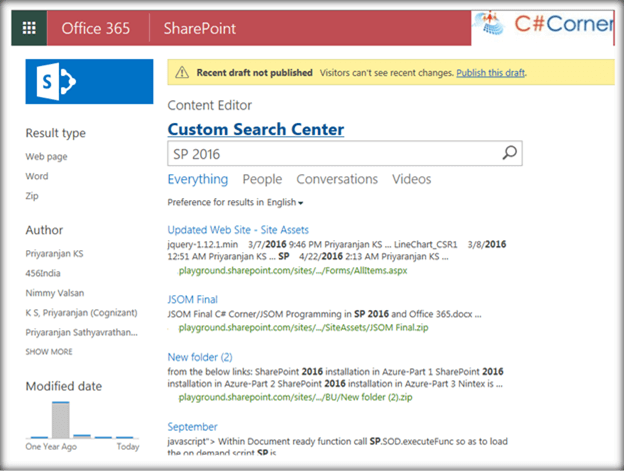Click the Publish this draft link
The image size is (624, 471).
tap(490, 73)
